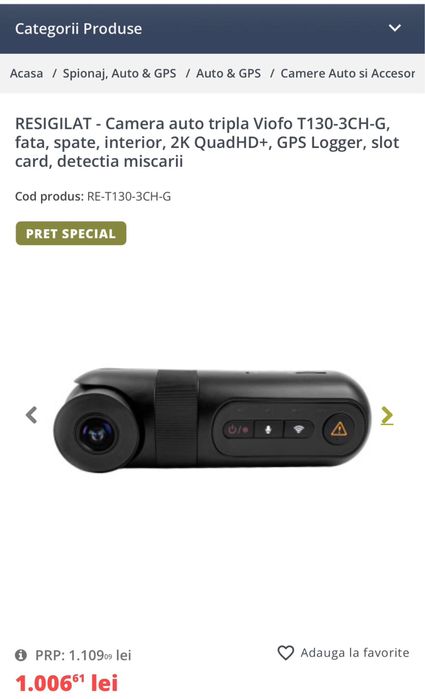The width and height of the screenshot is (425, 699).
Task: Click the PRP: 1.109 lei recommended price
Action: pos(83,655)
